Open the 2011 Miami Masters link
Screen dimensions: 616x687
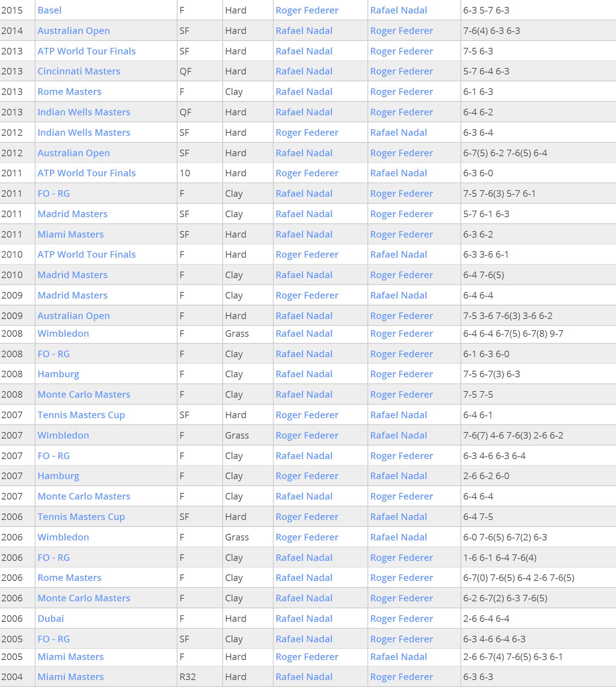click(71, 235)
